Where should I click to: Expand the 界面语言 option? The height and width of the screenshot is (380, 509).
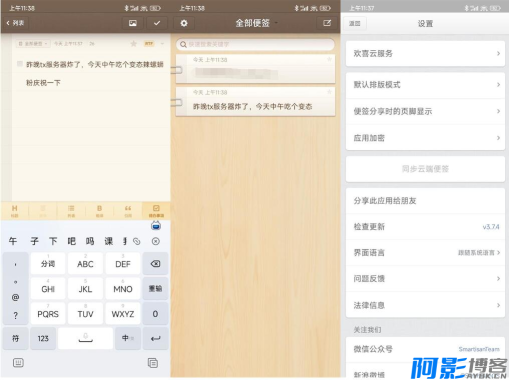click(x=425, y=253)
